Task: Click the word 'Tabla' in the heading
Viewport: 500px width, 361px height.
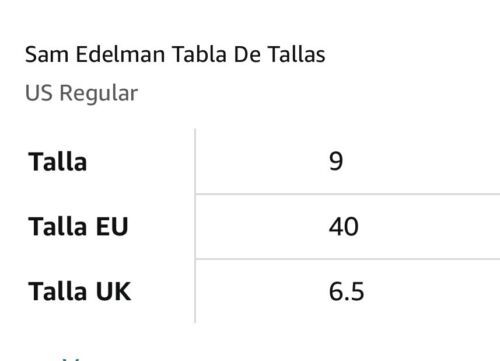Action: (x=199, y=54)
